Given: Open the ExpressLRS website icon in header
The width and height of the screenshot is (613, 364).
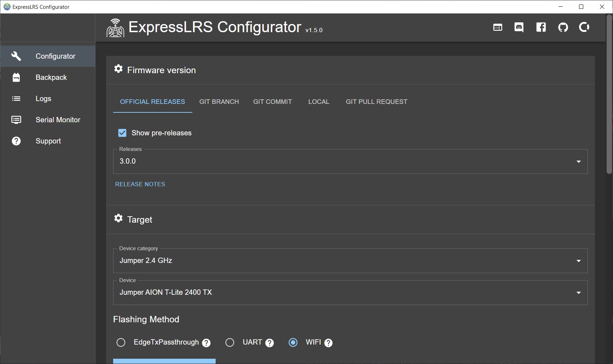Looking at the screenshot, I should (x=497, y=27).
